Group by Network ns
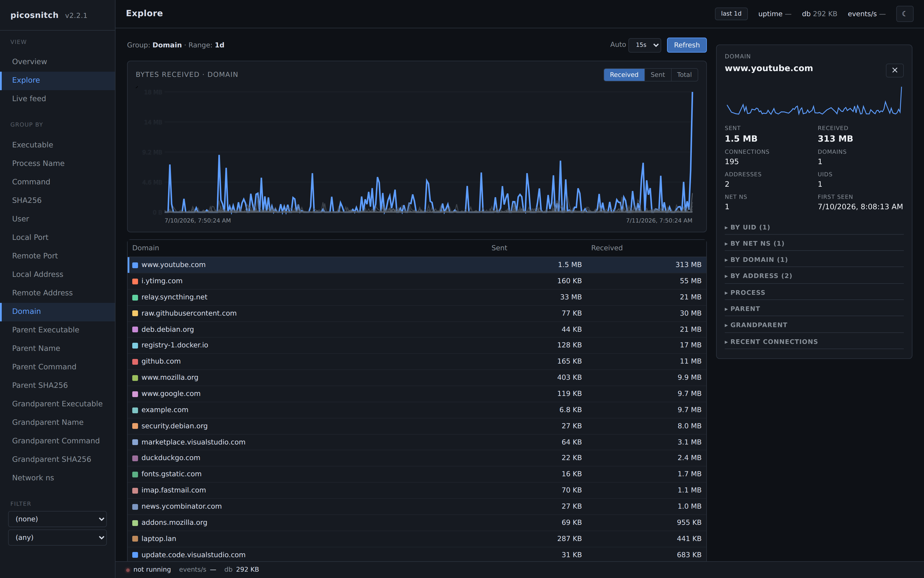This screenshot has height=578, width=924. (x=58, y=478)
